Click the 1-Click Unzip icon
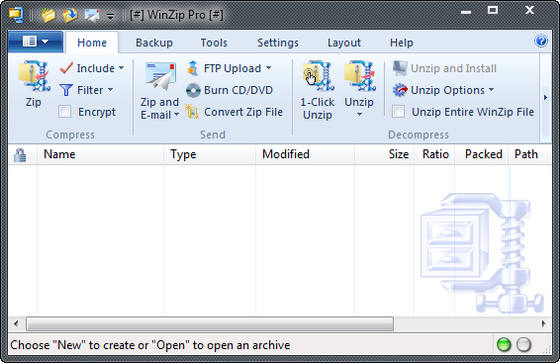 [318, 76]
